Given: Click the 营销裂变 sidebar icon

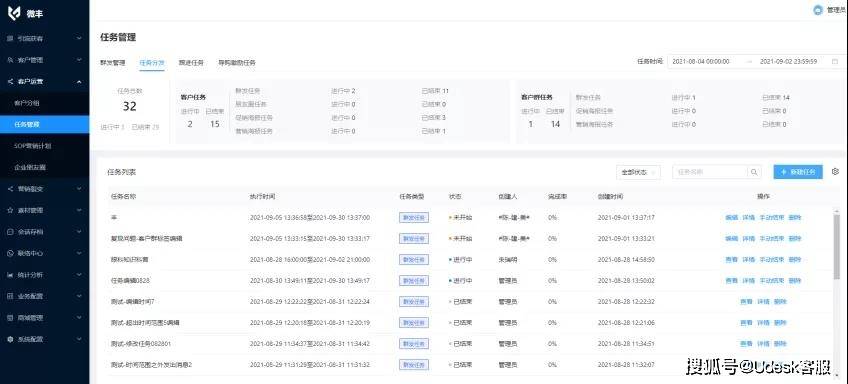Looking at the screenshot, I should pos(10,189).
